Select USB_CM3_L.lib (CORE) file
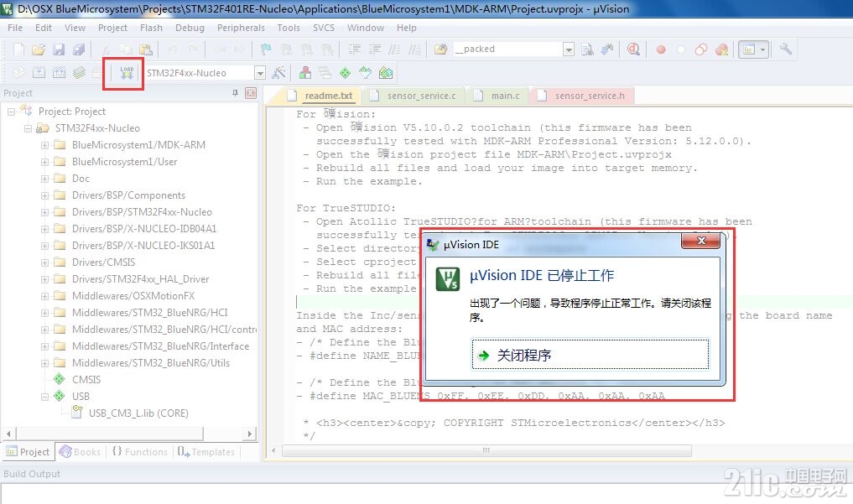The width and height of the screenshot is (853, 504). (x=138, y=413)
